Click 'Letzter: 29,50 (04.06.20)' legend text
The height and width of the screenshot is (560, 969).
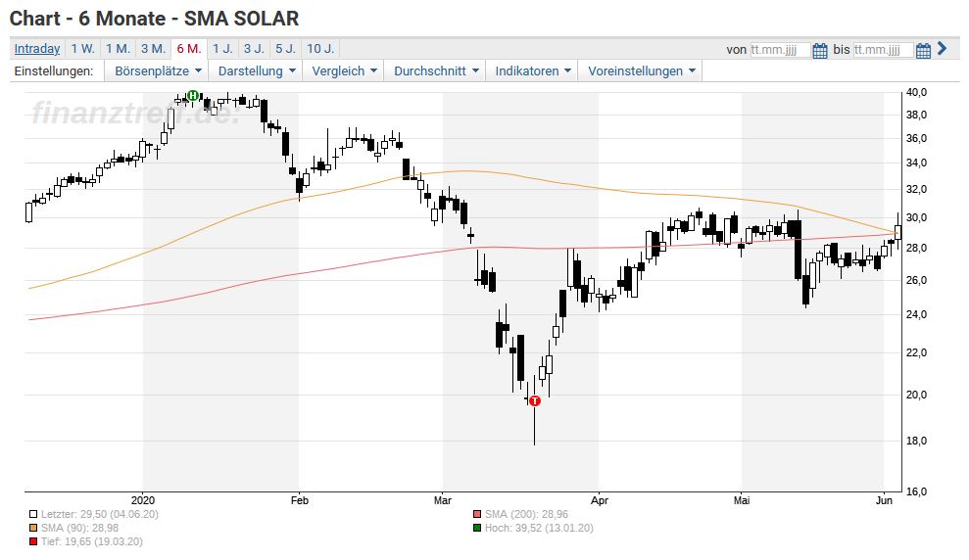[100, 514]
